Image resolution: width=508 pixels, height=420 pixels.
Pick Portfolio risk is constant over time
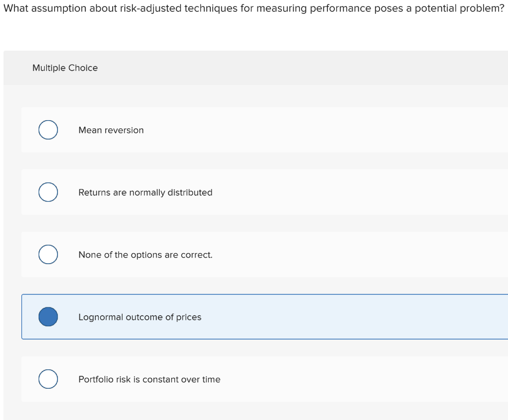(x=48, y=379)
